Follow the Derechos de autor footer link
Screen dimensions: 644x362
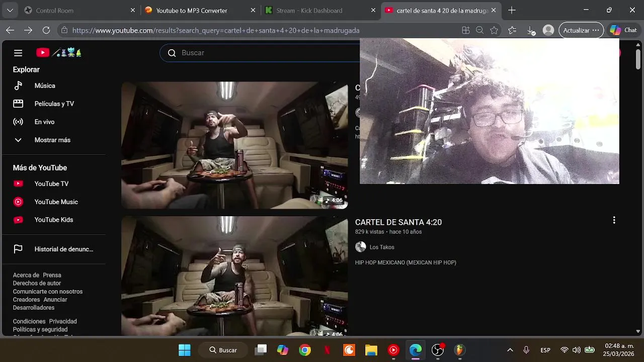tap(37, 283)
